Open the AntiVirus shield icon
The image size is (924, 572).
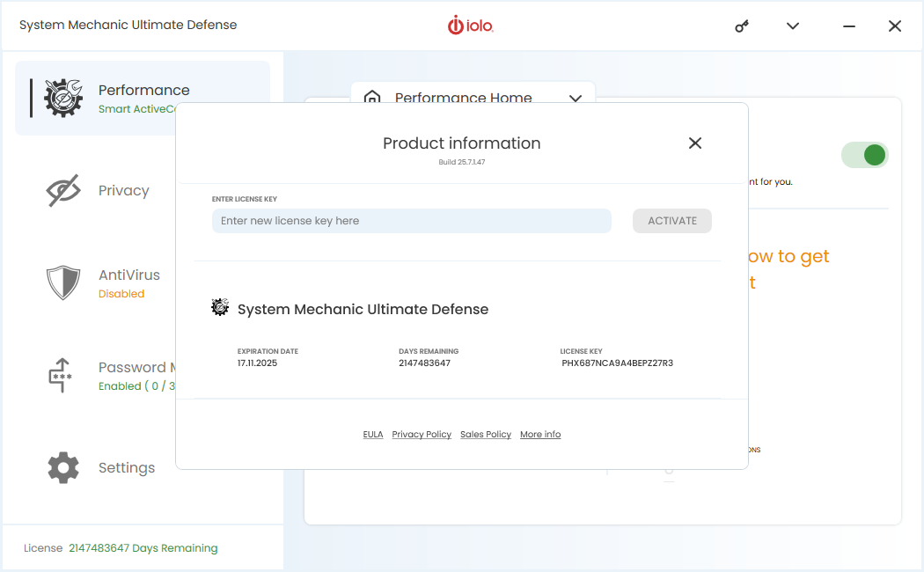tap(63, 282)
